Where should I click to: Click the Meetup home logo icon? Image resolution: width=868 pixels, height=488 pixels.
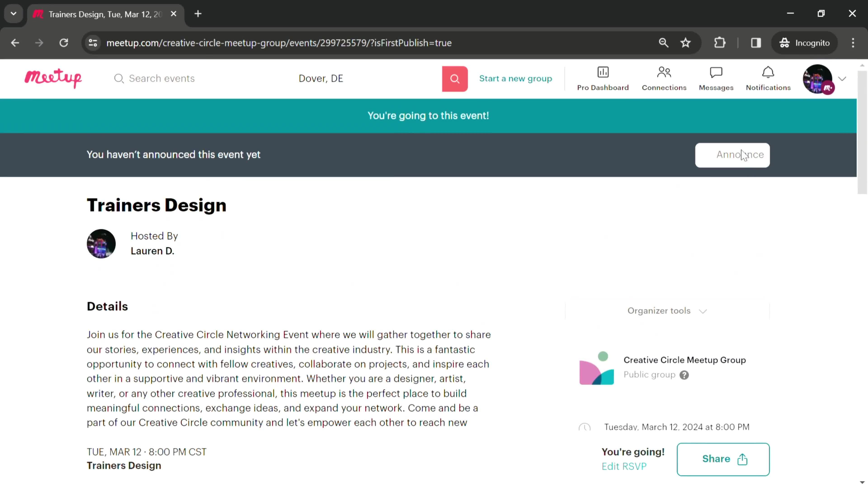click(x=53, y=77)
